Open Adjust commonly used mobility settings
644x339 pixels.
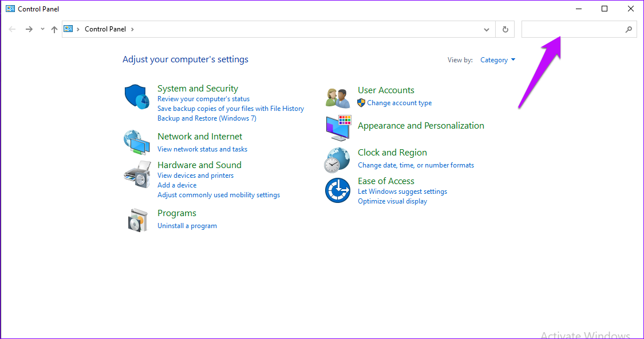click(219, 195)
